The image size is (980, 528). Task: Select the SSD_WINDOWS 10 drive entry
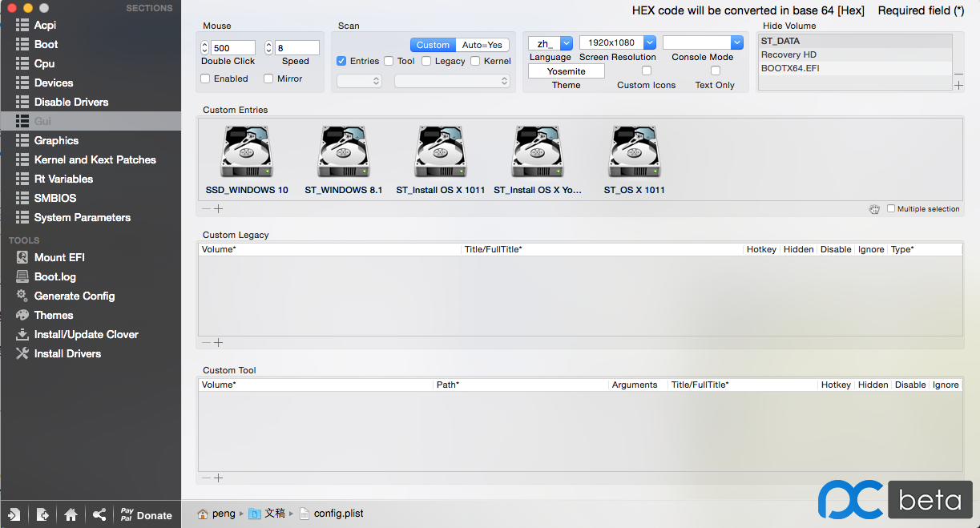pyautogui.click(x=247, y=160)
